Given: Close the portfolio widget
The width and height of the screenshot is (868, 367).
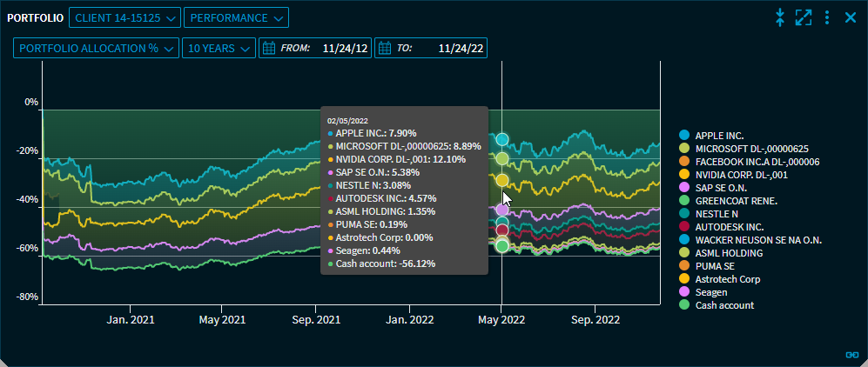Looking at the screenshot, I should tap(851, 17).
